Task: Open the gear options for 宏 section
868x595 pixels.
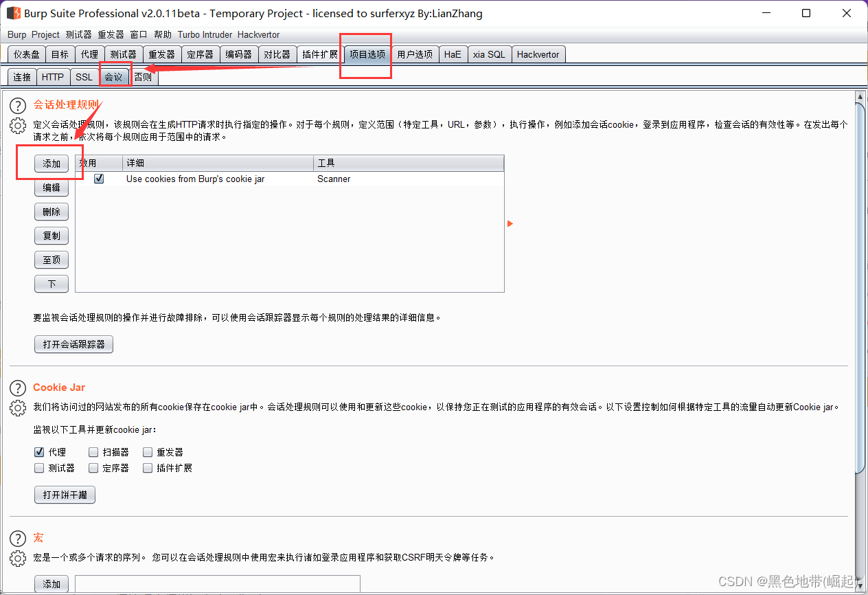Action: 17,558
